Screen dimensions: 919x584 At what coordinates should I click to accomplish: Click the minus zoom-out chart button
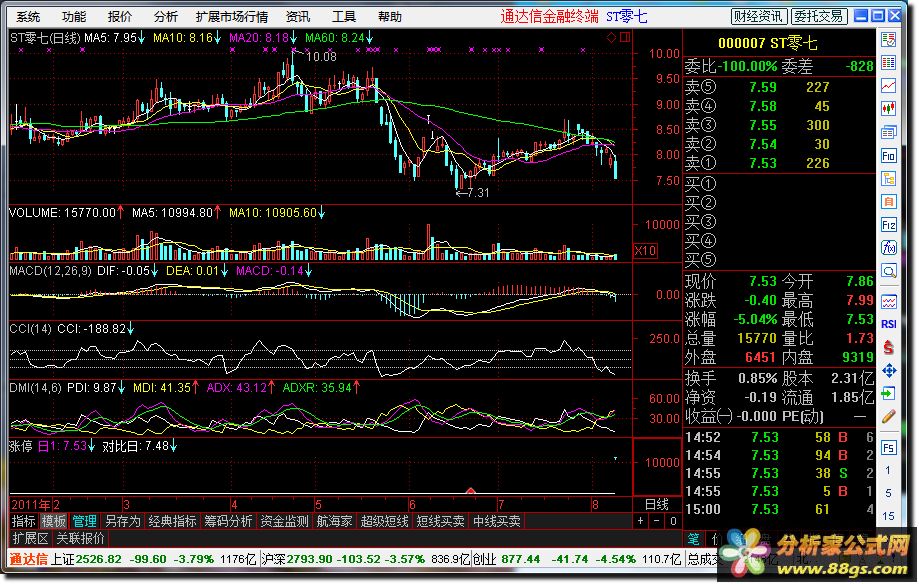pos(657,521)
